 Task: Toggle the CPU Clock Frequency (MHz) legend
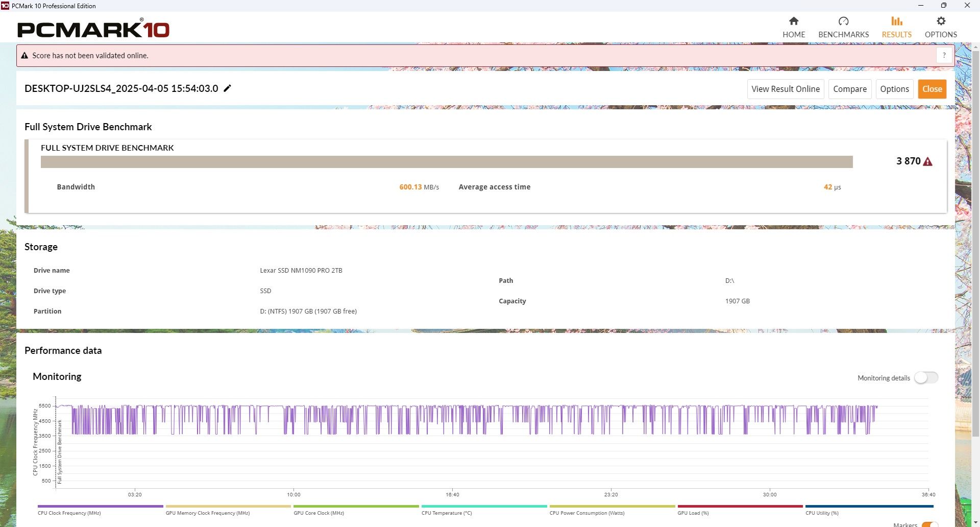coord(101,510)
